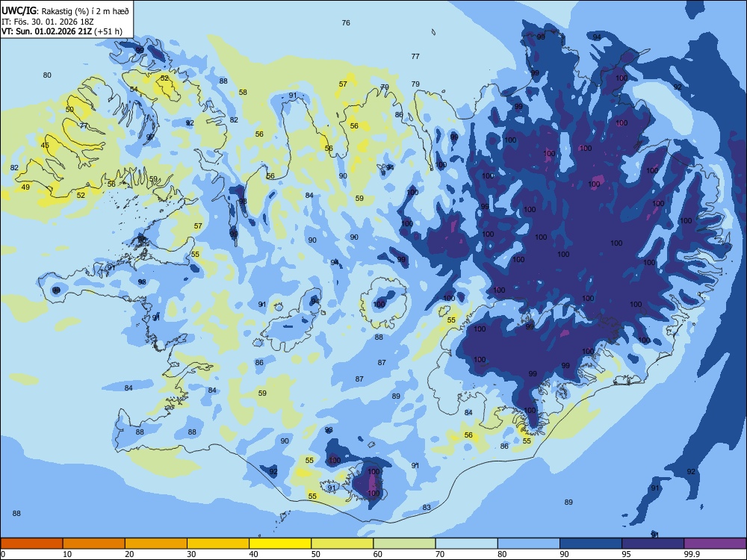Image resolution: width=747 pixels, height=560 pixels.
Task: Select the light blue 80–90 legend swatch
Action: pos(529,544)
